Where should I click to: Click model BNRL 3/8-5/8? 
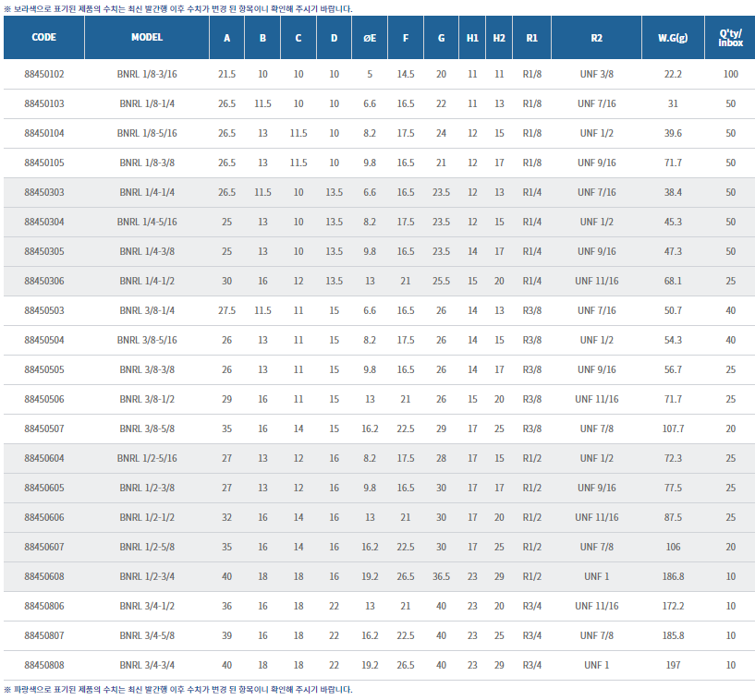[147, 428]
